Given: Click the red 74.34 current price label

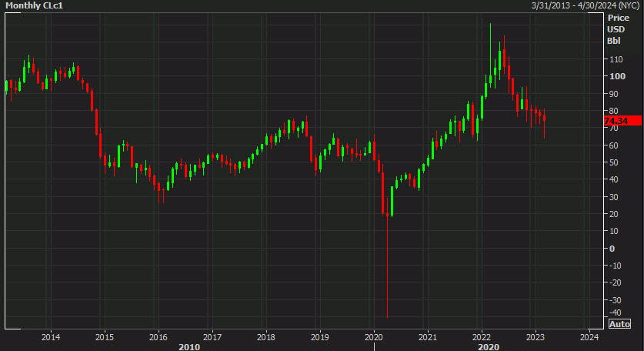Looking at the screenshot, I should tap(622, 121).
